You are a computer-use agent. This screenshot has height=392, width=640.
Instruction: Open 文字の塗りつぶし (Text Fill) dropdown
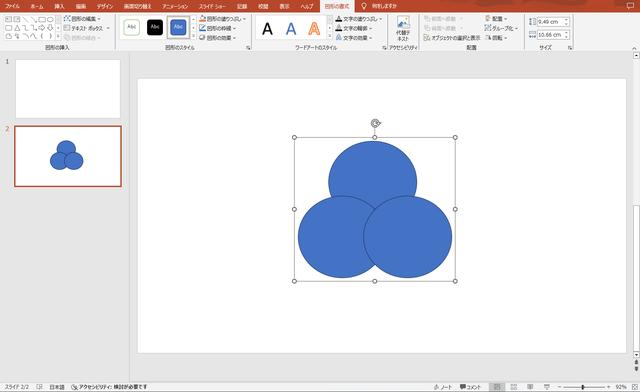pos(359,19)
